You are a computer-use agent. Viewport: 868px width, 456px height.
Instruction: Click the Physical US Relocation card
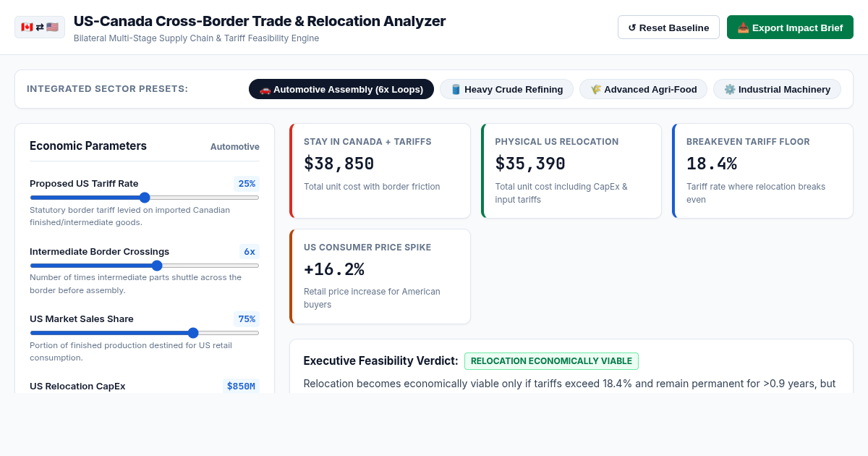point(571,171)
